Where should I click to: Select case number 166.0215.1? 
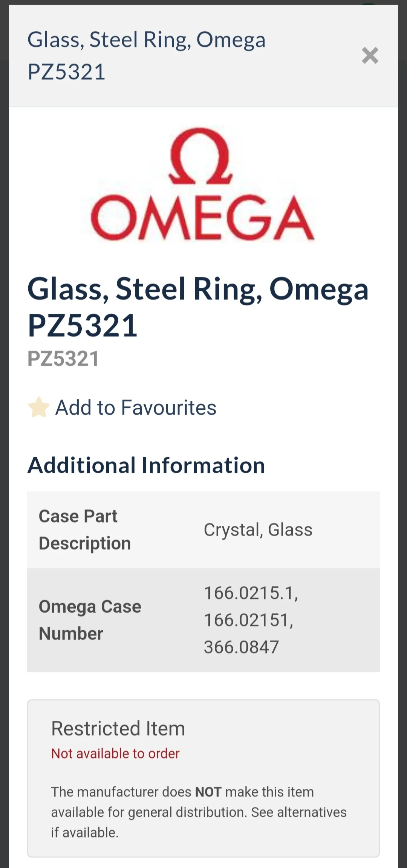coord(251,593)
